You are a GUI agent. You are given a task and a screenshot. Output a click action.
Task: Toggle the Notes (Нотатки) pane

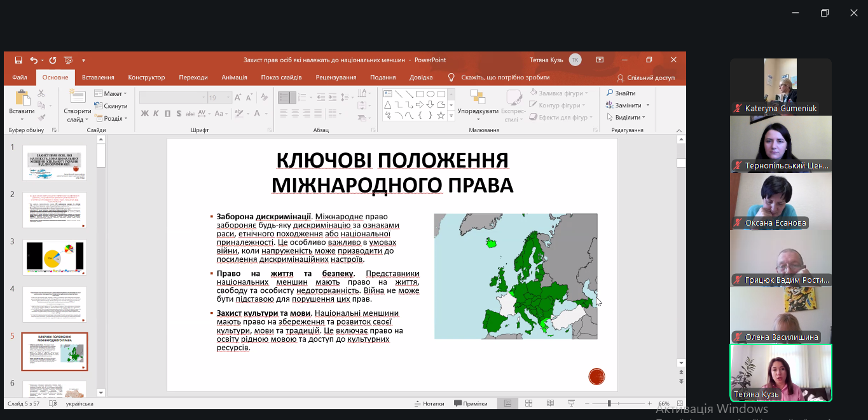[x=429, y=403]
